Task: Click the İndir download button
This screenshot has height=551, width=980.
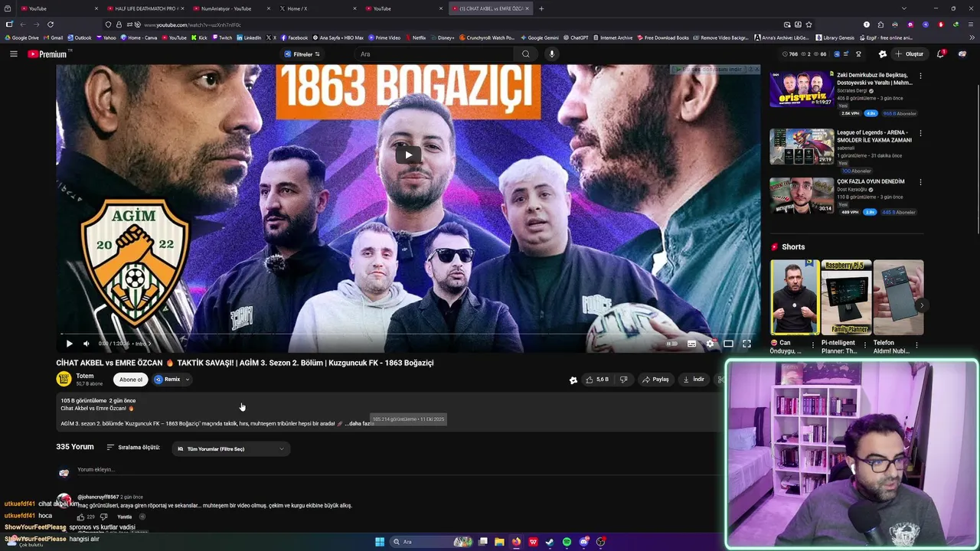Action: pos(694,380)
